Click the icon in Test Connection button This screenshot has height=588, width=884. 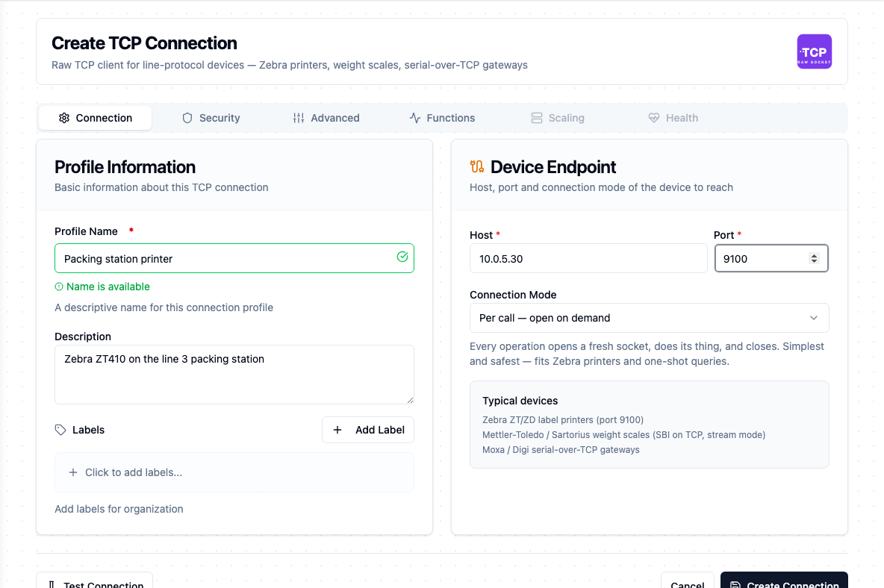[x=52, y=584]
